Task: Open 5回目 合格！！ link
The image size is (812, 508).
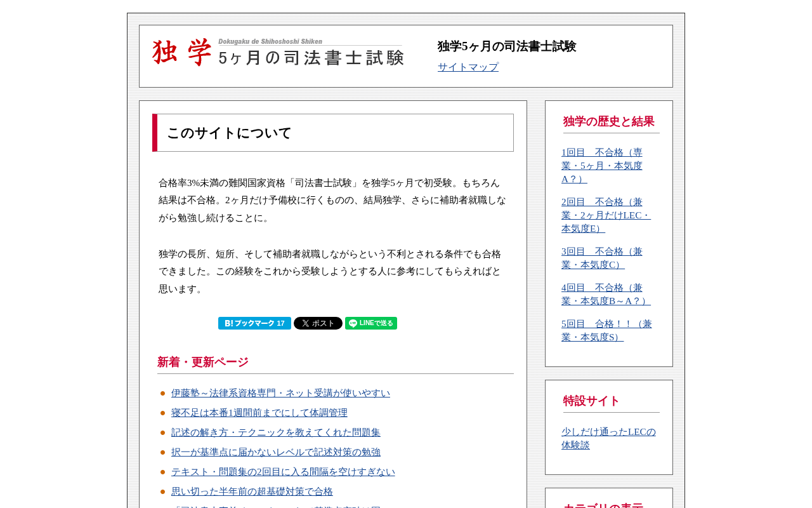Action: coord(606,331)
